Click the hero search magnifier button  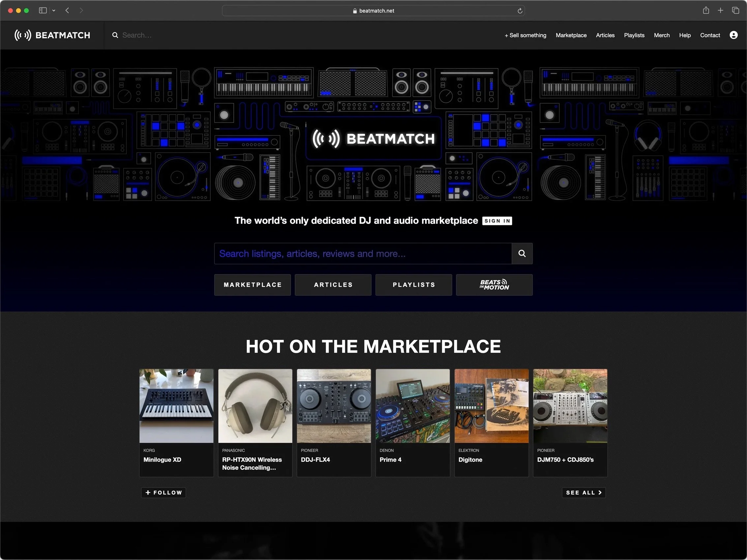click(522, 254)
